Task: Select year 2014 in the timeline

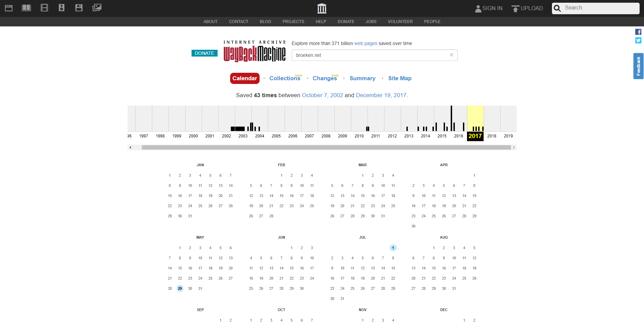Action: [x=425, y=136]
